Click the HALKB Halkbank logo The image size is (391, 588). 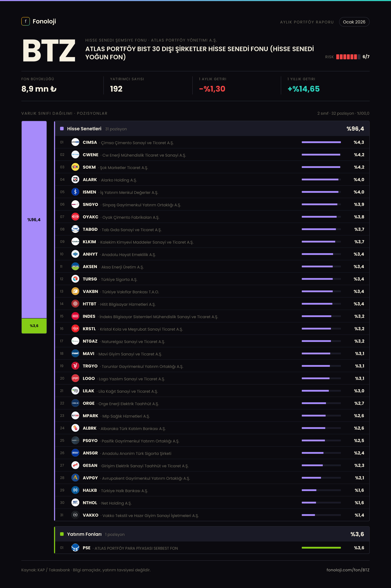click(x=75, y=490)
